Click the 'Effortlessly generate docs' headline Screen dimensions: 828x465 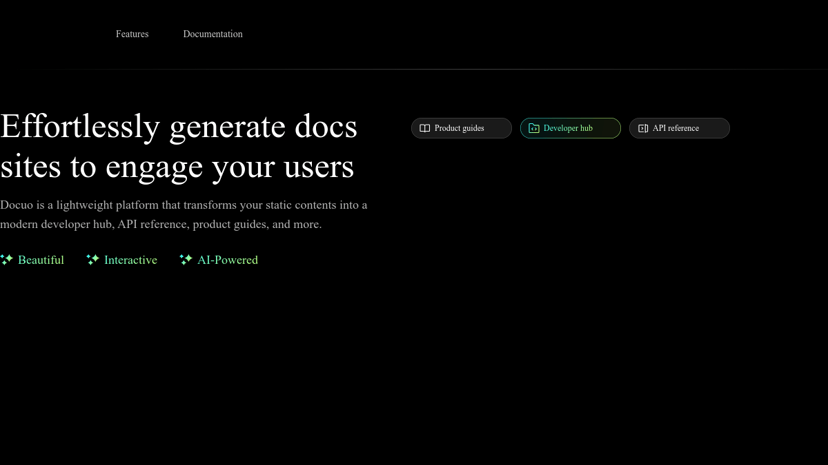pyautogui.click(x=178, y=146)
